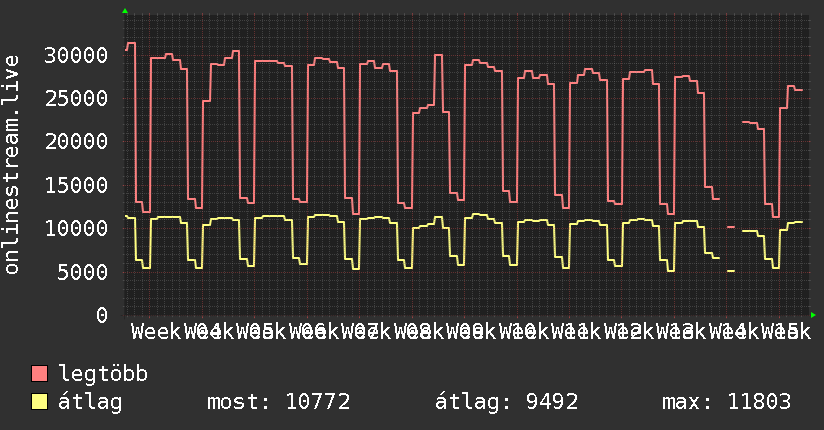
Task: Click the 15000 y-axis label
Action: point(76,185)
